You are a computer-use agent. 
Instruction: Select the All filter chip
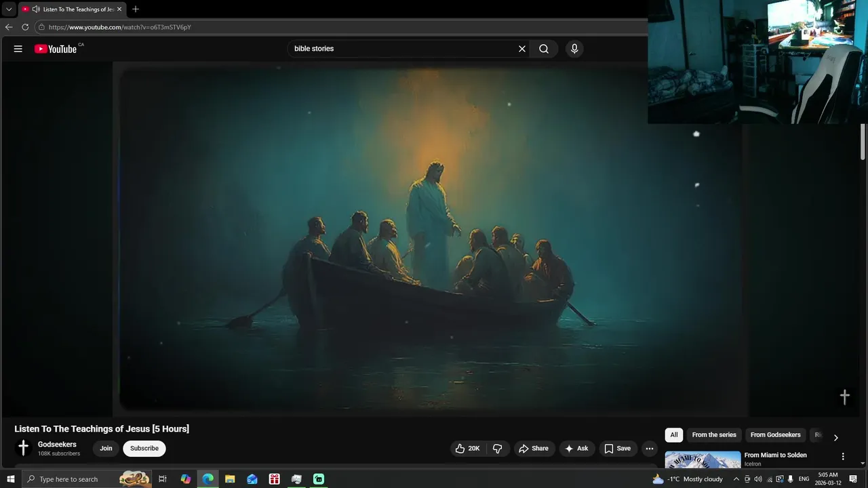pyautogui.click(x=674, y=435)
